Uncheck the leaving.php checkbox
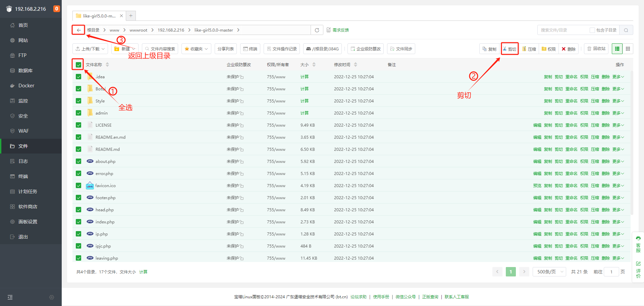 pyautogui.click(x=78, y=258)
